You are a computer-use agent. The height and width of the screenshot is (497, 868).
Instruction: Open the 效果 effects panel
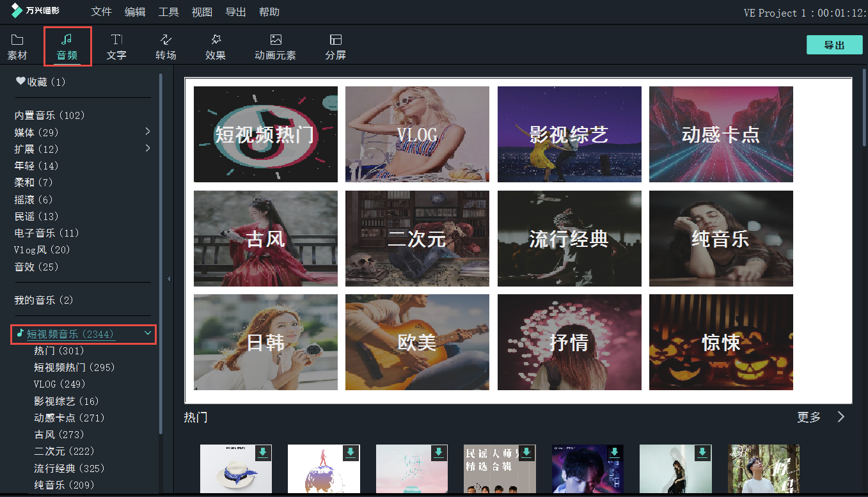(x=215, y=45)
